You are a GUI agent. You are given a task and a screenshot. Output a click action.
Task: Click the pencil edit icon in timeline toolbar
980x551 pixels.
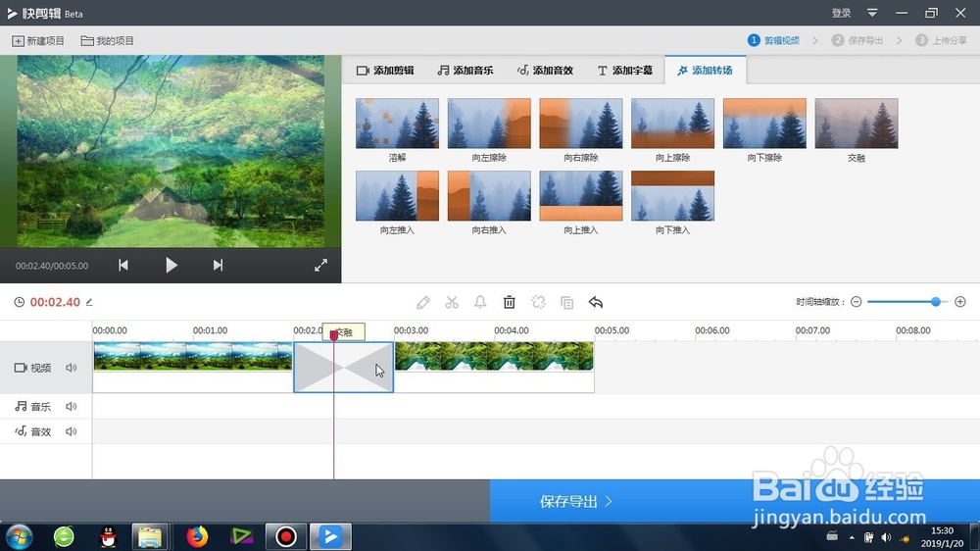coord(423,303)
